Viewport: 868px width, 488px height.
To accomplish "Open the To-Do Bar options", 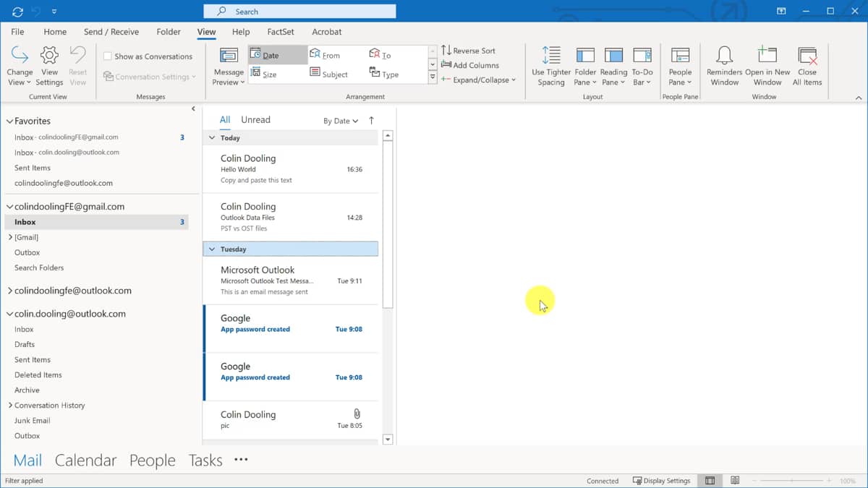I will coord(642,67).
